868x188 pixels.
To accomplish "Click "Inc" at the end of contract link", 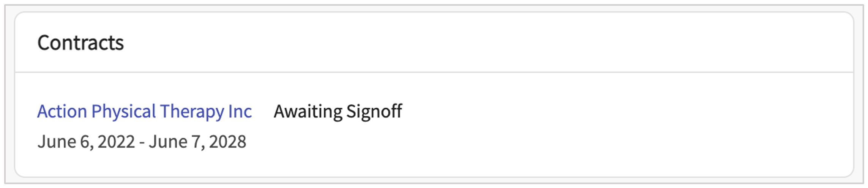I will pos(240,112).
